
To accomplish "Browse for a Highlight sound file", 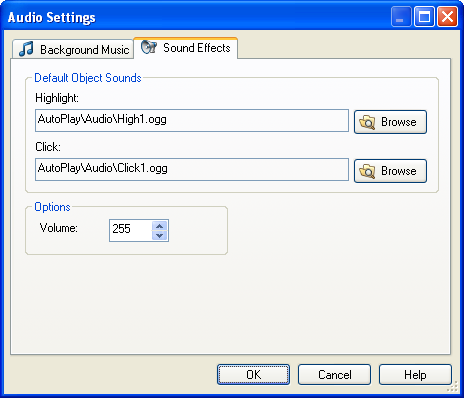I will [x=390, y=122].
